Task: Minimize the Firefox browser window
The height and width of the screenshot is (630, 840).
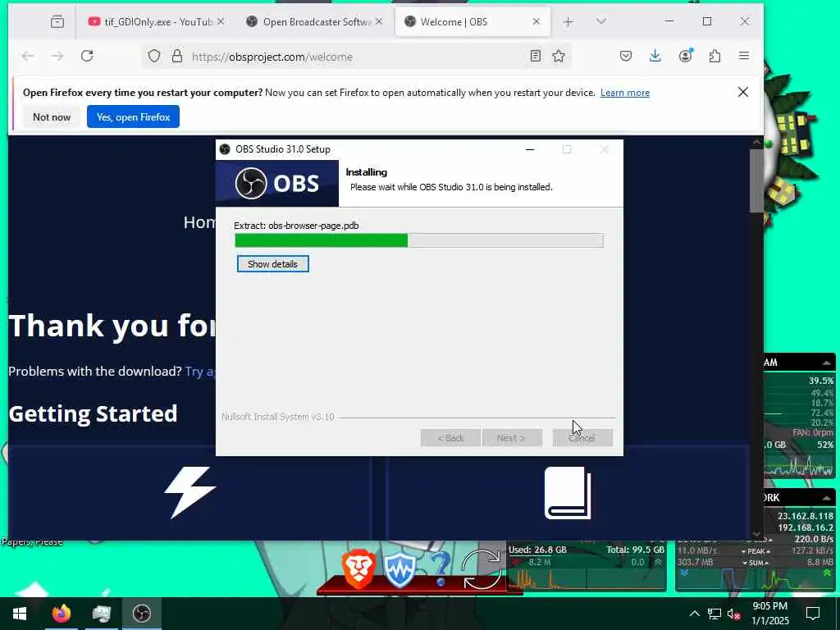Action: 669,21
